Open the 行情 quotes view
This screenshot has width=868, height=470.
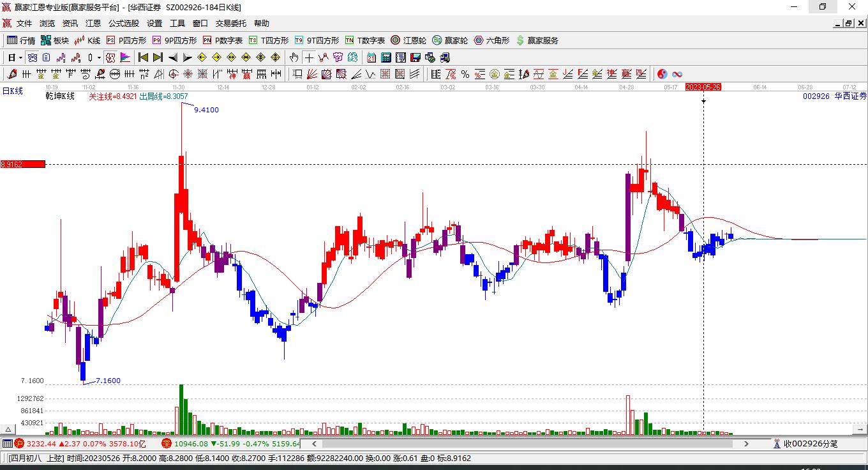[21, 40]
